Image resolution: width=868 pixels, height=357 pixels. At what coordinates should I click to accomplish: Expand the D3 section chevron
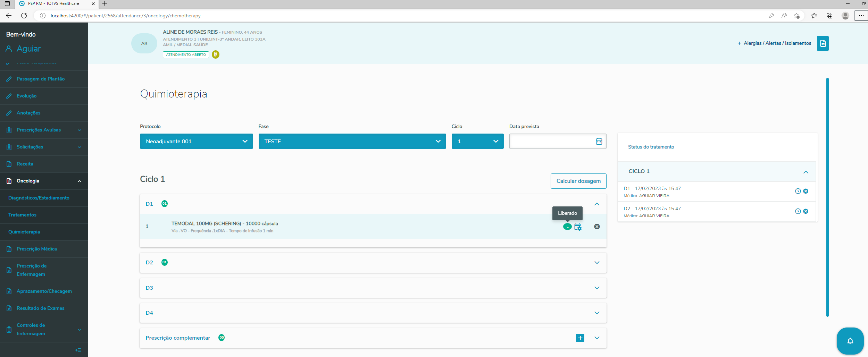597,288
